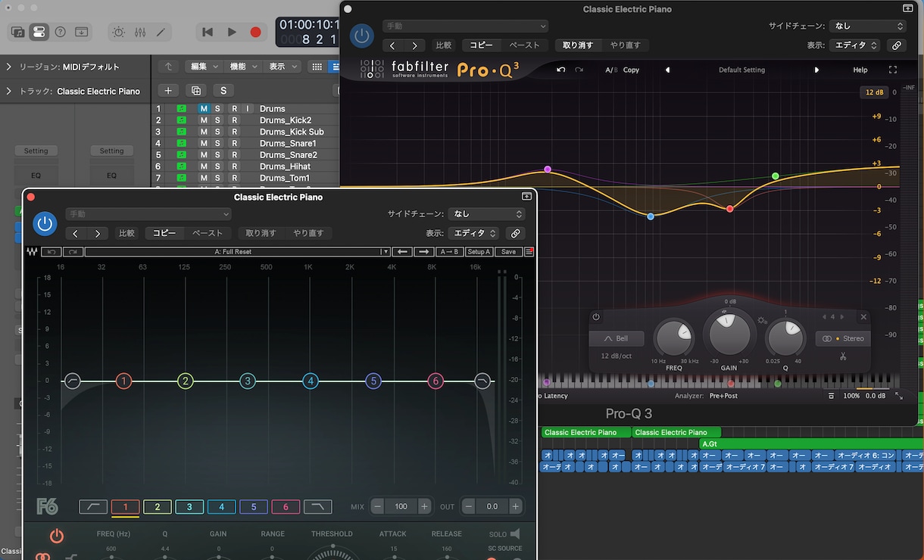Open the 機能 menu in tracks area
The image size is (924, 560).
pos(243,67)
